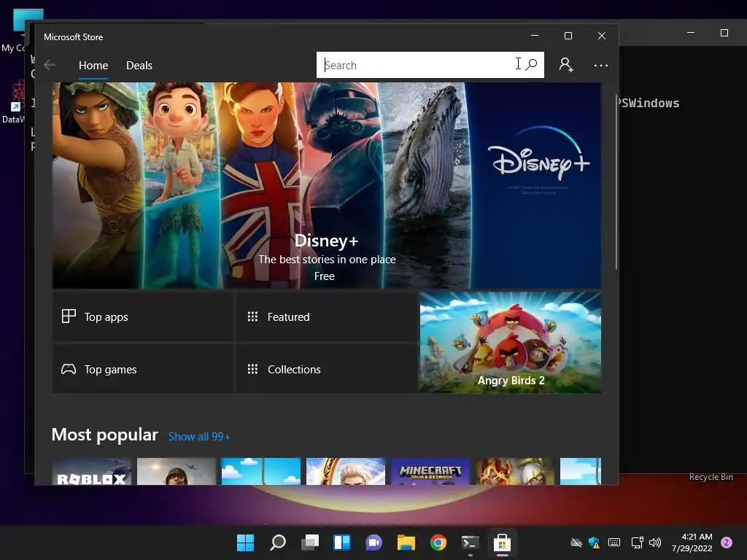Select the DataW desktop shortcut
The image size is (747, 560).
[x=12, y=102]
